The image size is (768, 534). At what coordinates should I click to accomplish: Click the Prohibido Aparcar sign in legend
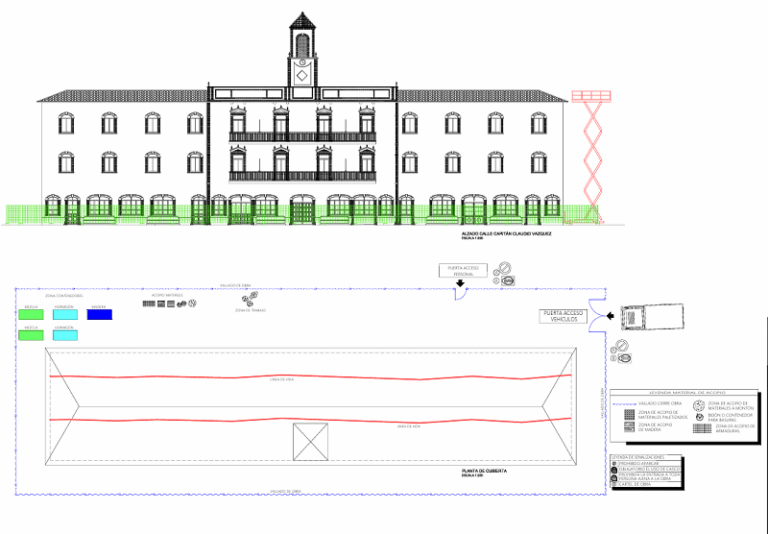click(614, 463)
